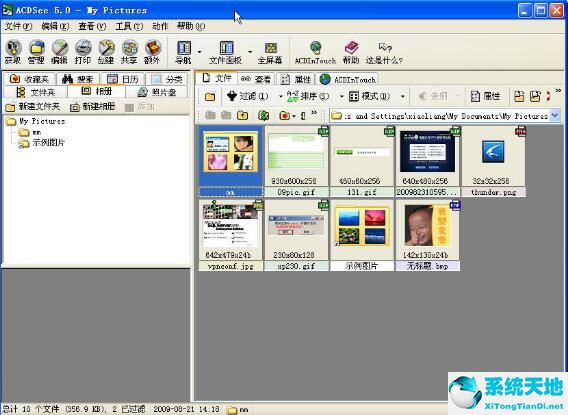Click the 编辑 (Edit) toolbar icon
This screenshot has height=415, width=568.
(60, 48)
